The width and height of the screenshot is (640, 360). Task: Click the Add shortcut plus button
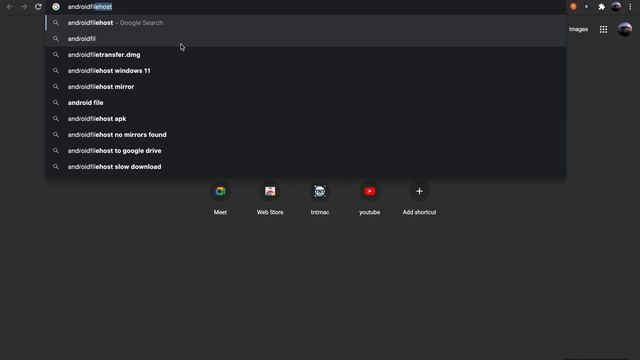coord(419,191)
